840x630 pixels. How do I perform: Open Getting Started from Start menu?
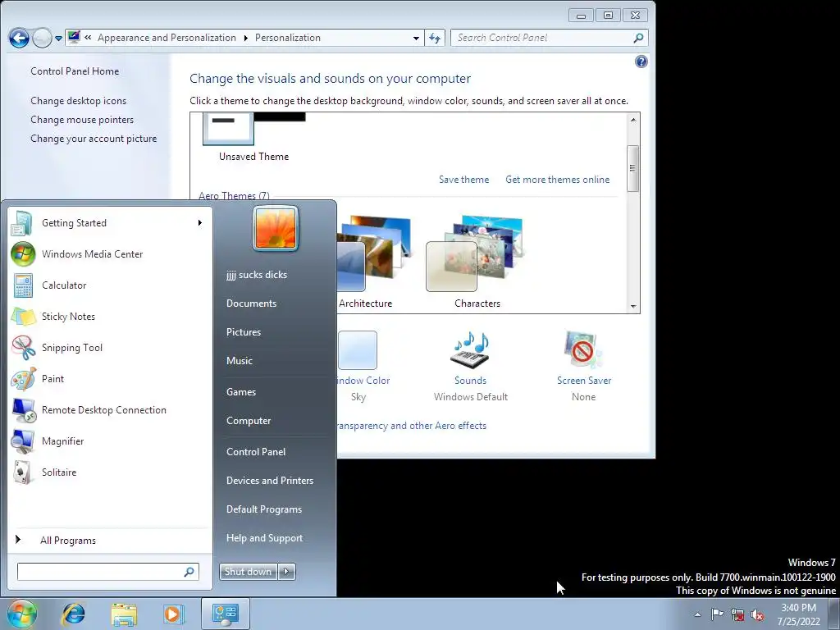[x=110, y=223]
